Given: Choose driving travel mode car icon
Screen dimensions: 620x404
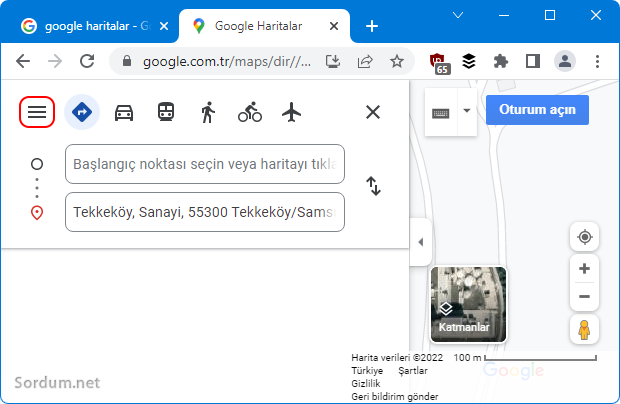Looking at the screenshot, I should [x=124, y=112].
